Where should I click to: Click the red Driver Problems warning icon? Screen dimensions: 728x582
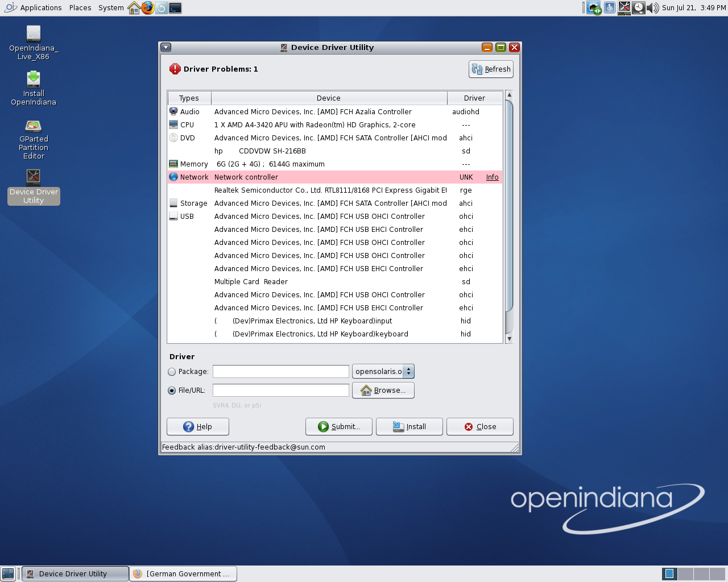(175, 69)
